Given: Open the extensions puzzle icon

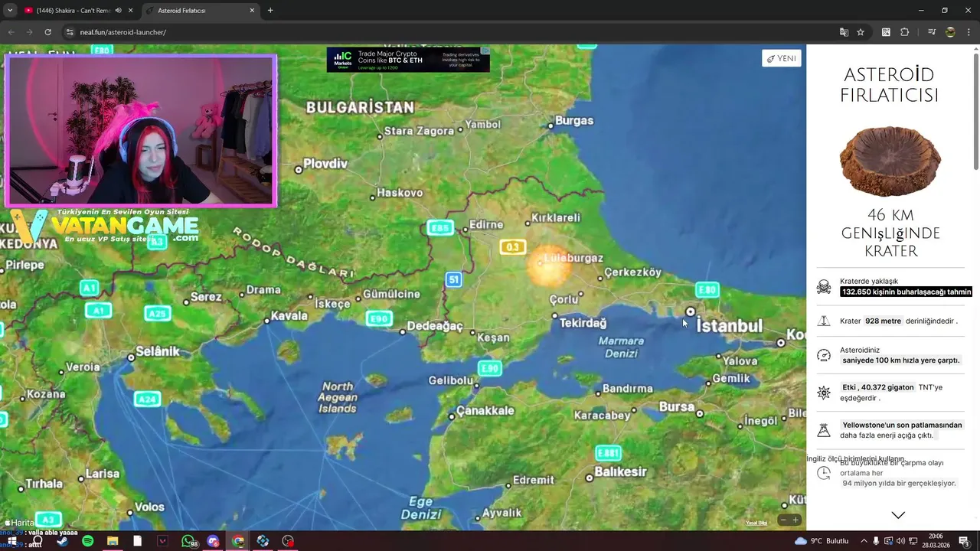Looking at the screenshot, I should 904,32.
